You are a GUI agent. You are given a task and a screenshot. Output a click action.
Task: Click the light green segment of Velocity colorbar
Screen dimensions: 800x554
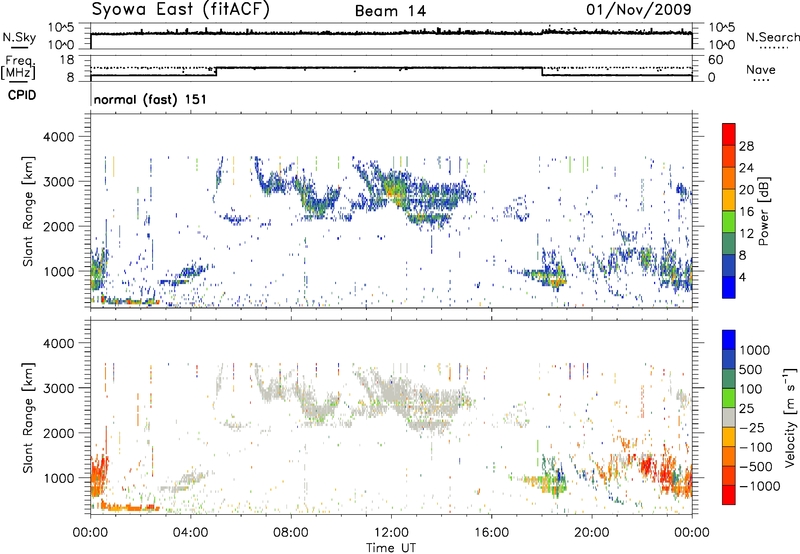click(x=729, y=398)
